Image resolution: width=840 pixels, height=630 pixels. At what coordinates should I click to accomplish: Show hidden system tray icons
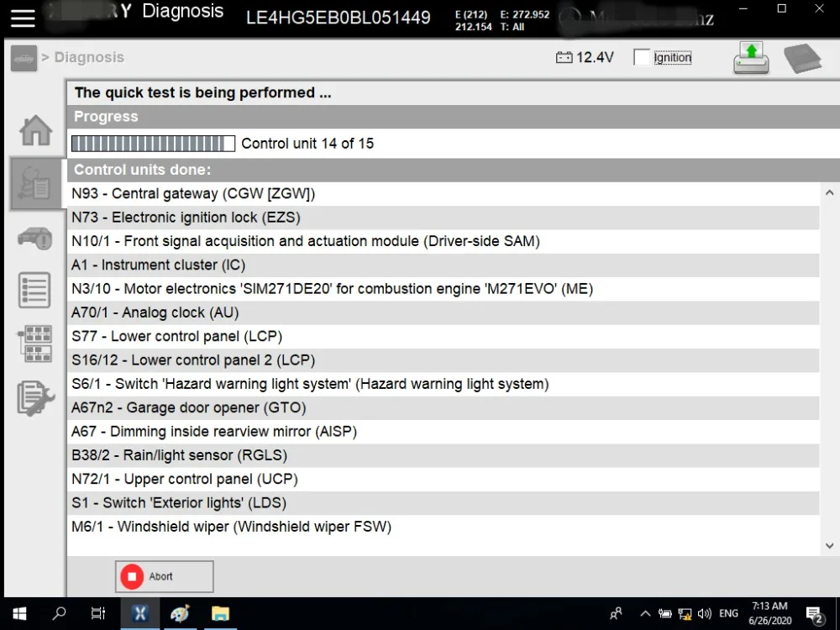(645, 613)
